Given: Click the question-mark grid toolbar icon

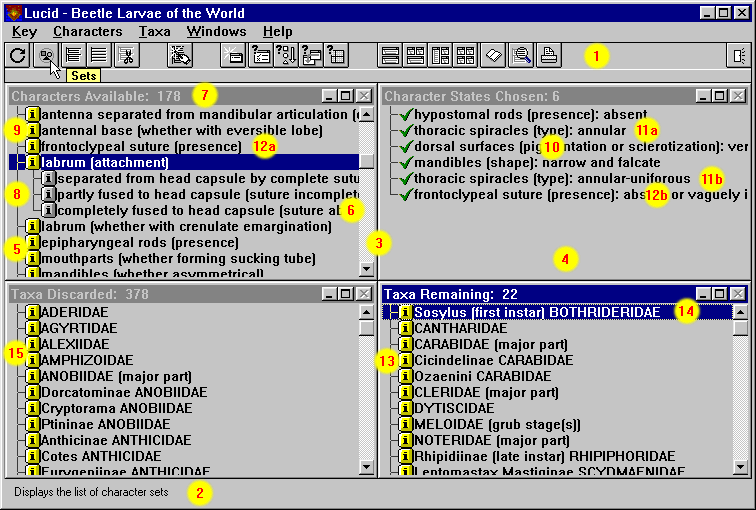Looking at the screenshot, I should pos(337,55).
